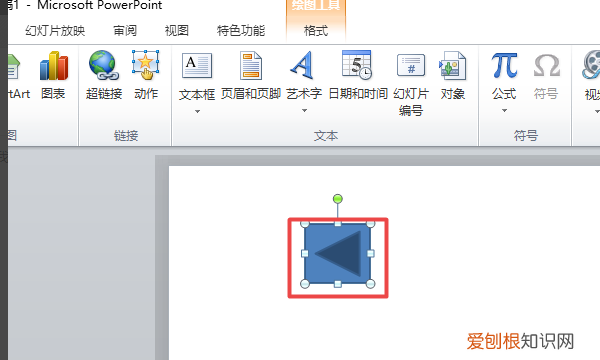
Task: Open the 格式 drawing tools tab
Action: point(316,31)
